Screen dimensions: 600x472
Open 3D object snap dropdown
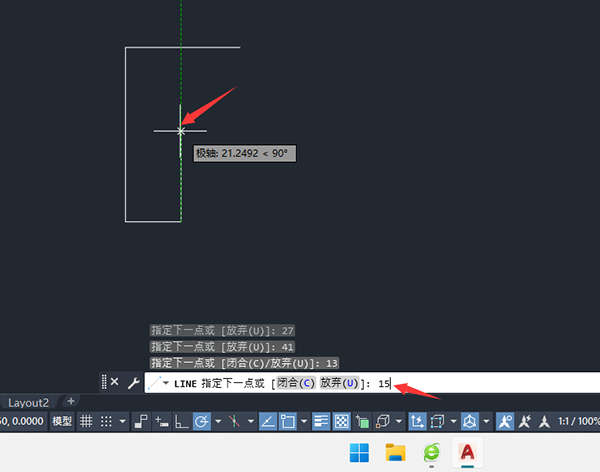click(x=399, y=421)
